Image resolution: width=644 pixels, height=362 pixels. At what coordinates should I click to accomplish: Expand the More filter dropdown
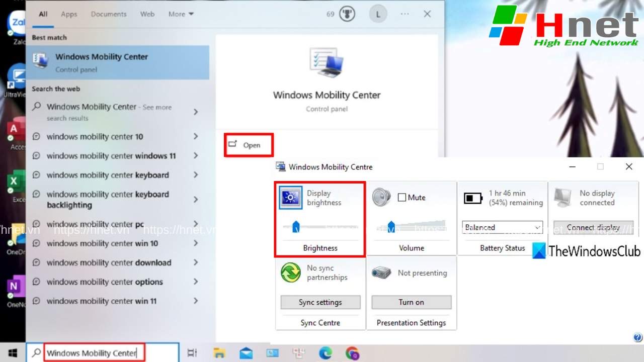coord(181,14)
